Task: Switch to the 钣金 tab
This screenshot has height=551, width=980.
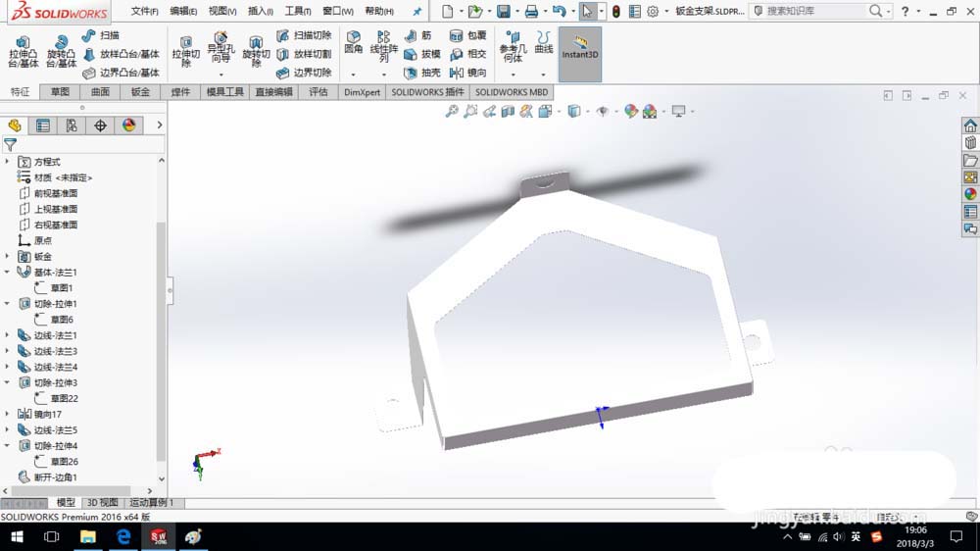Action: pyautogui.click(x=140, y=92)
